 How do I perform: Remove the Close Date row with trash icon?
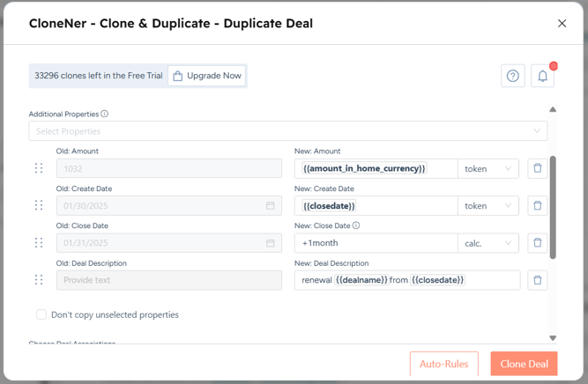pos(538,243)
